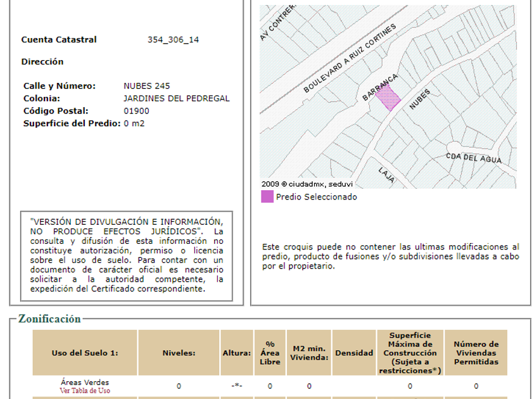This screenshot has height=399, width=532.
Task: Click the VERSIÓN DE DIVULGACIÓN disclaimer box
Action: (127, 256)
